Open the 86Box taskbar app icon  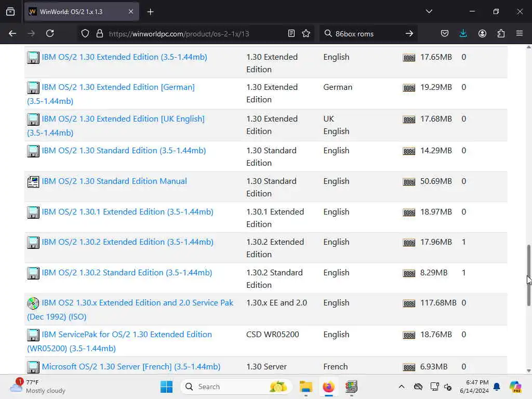pyautogui.click(x=351, y=387)
